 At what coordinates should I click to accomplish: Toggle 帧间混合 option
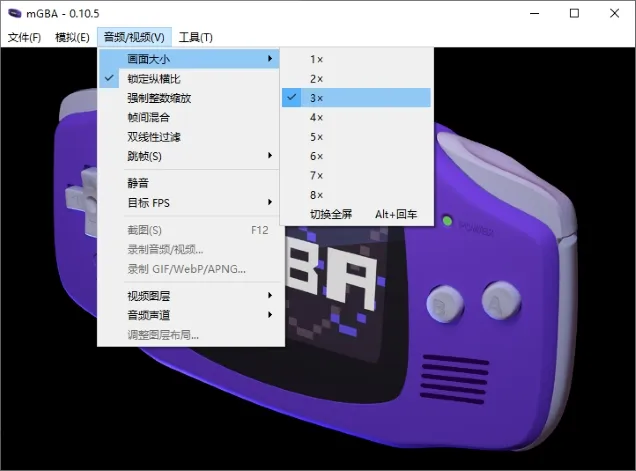(148, 117)
